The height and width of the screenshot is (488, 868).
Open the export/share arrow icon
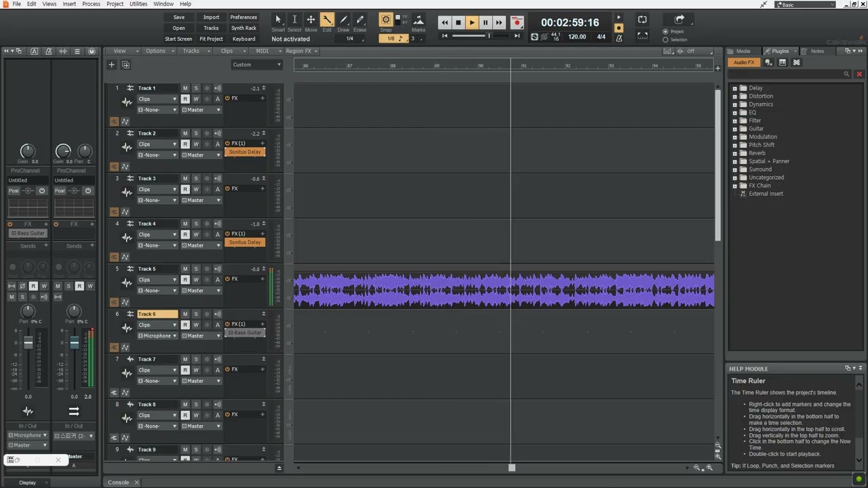pyautogui.click(x=679, y=20)
